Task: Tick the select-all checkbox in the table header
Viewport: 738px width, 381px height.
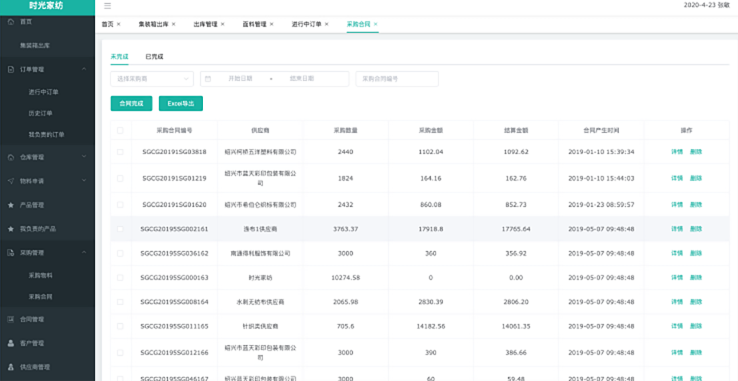Action: (x=120, y=130)
